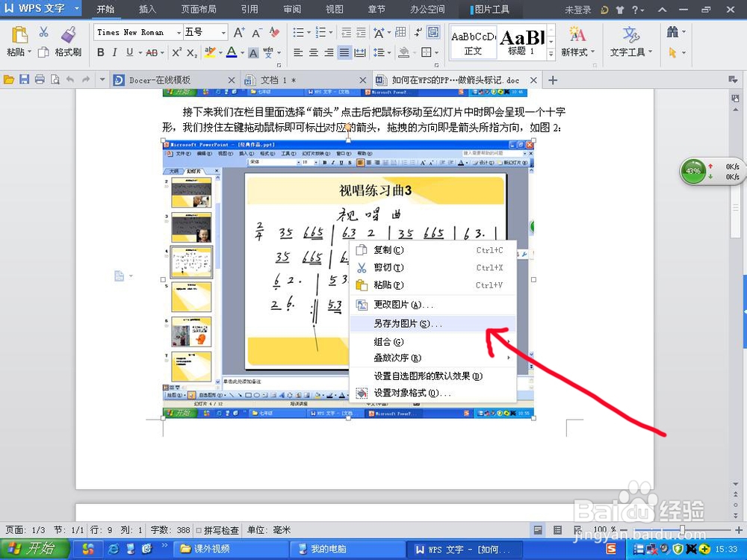
Task: Click the Save icon in quick access toolbar
Action: 25,79
